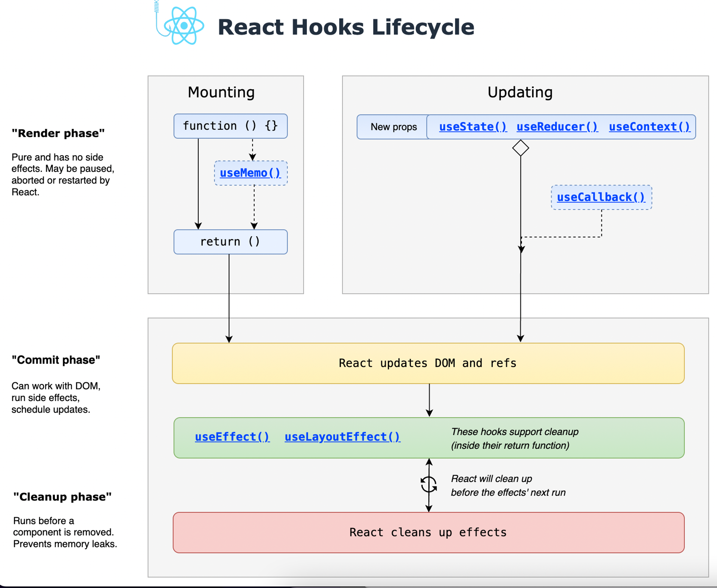Click the circular refresh arrows icon
The image size is (717, 588).
coord(429,484)
